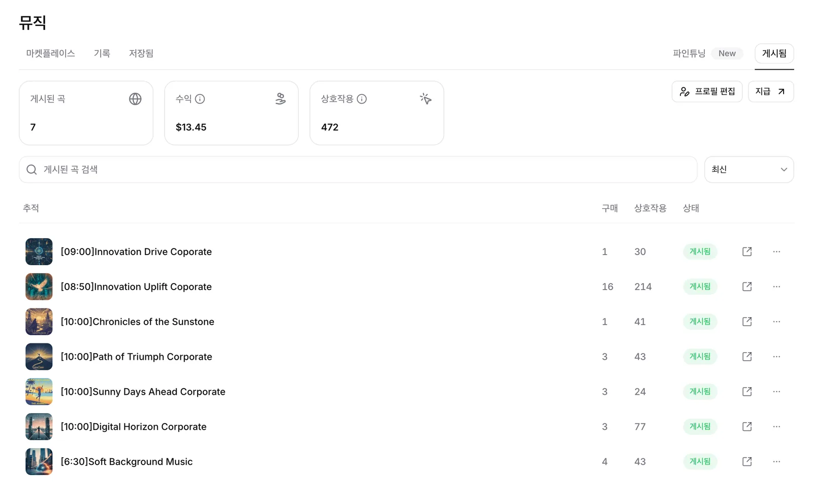Click cursor icon in 상호작용 card
This screenshot has width=813, height=504.
[x=426, y=99]
